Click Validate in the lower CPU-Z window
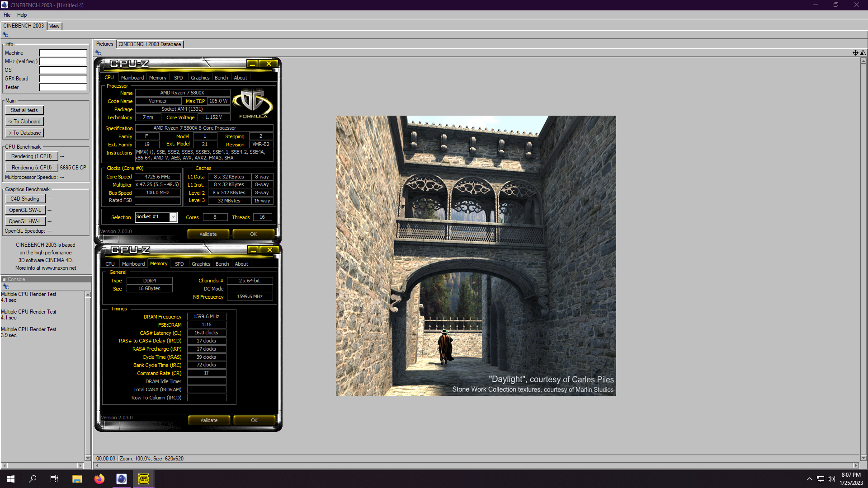The height and width of the screenshot is (488, 868). (x=209, y=420)
